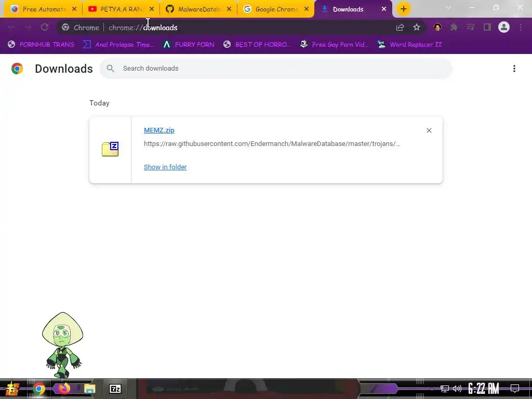
Task: Open a new tab with plus
Action: coord(403,9)
